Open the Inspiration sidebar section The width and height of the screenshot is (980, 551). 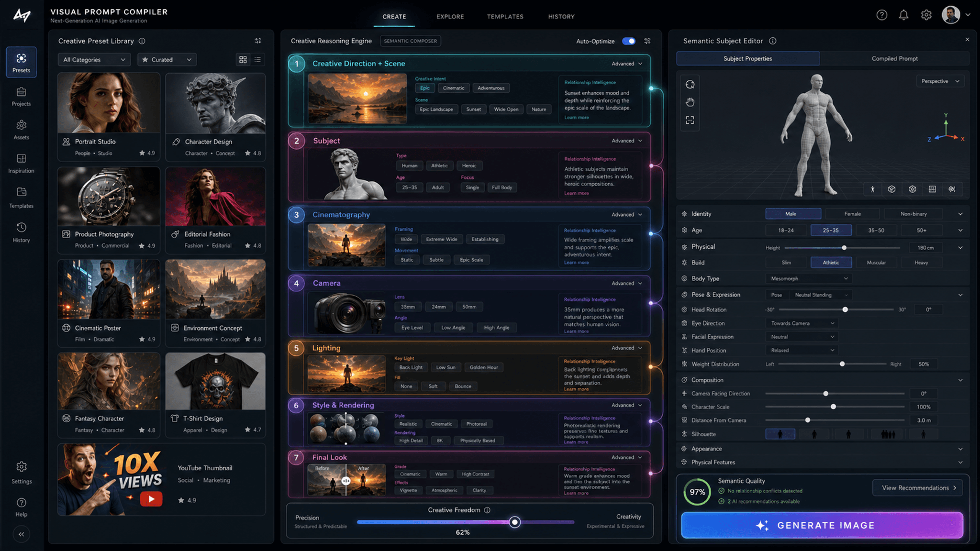(21, 163)
